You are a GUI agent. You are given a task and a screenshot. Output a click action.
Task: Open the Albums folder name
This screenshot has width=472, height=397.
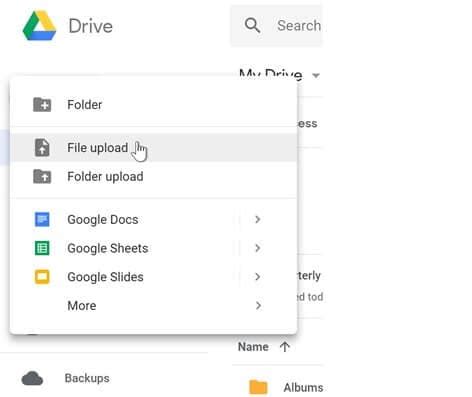pos(303,388)
